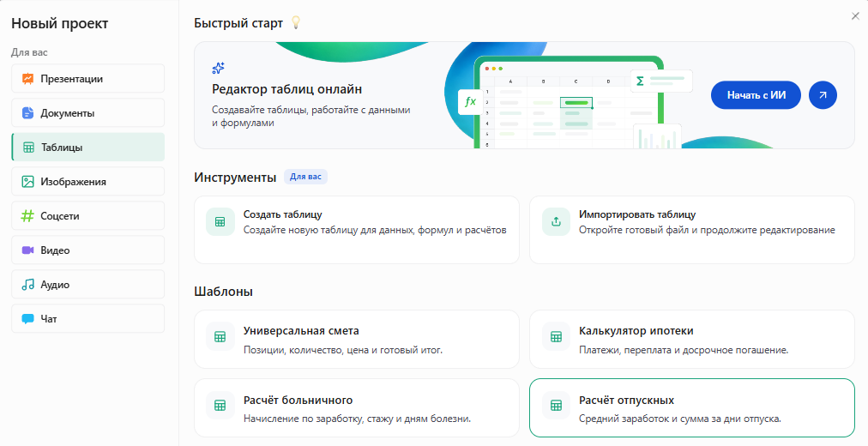Click the Новый проект title
The height and width of the screenshot is (446, 868).
pos(60,24)
